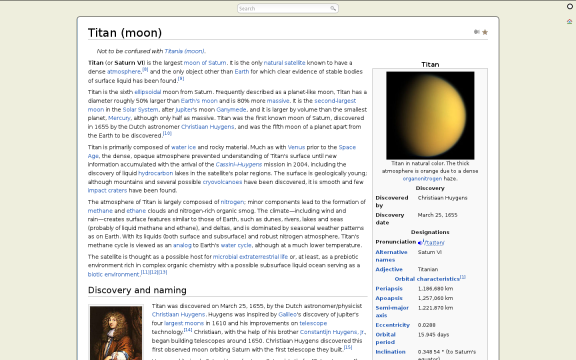Screen dimensions: 576x360
Task: Open the "Earth's moon" link
Action: [199, 101]
